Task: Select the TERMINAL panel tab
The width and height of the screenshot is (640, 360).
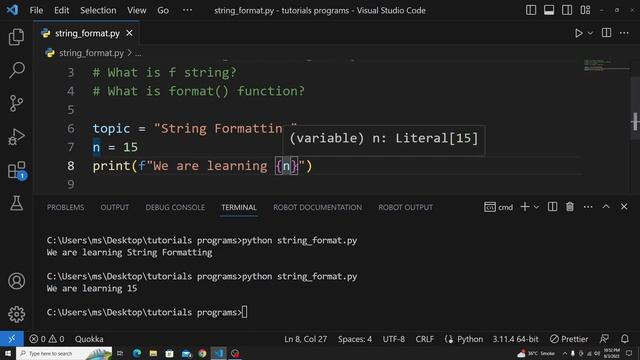Action: click(x=239, y=207)
